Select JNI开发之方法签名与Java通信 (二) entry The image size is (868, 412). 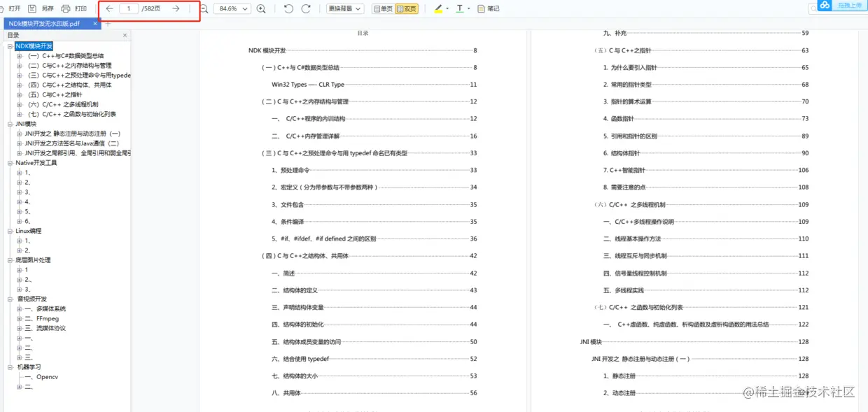coord(71,143)
